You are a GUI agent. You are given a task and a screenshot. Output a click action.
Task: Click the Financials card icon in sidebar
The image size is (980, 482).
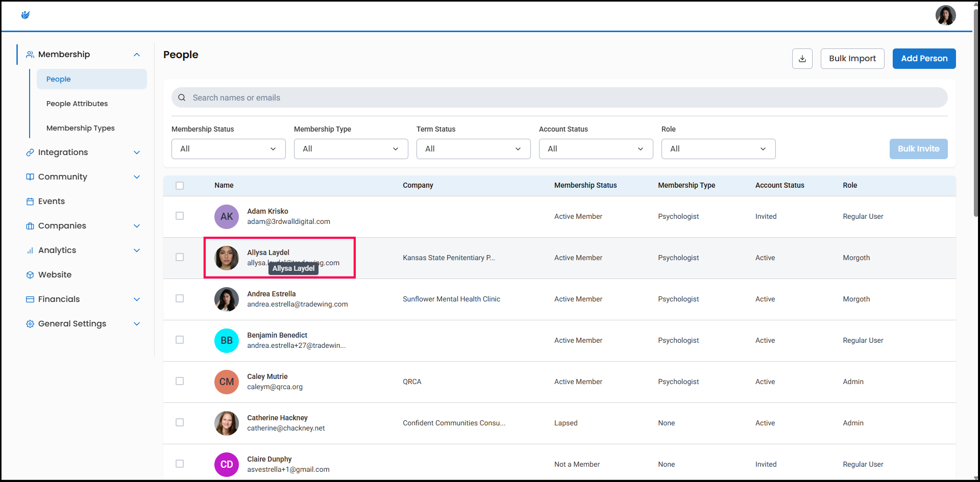pyautogui.click(x=30, y=299)
